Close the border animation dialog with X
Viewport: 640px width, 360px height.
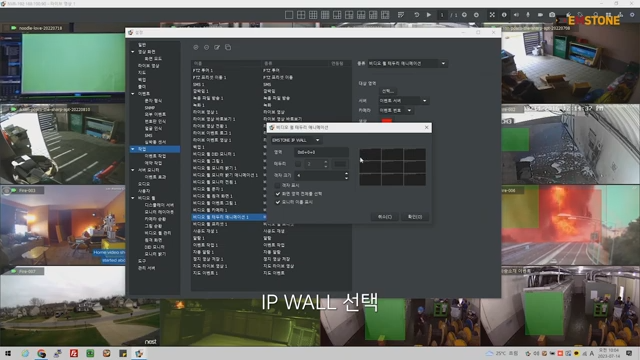point(427,127)
